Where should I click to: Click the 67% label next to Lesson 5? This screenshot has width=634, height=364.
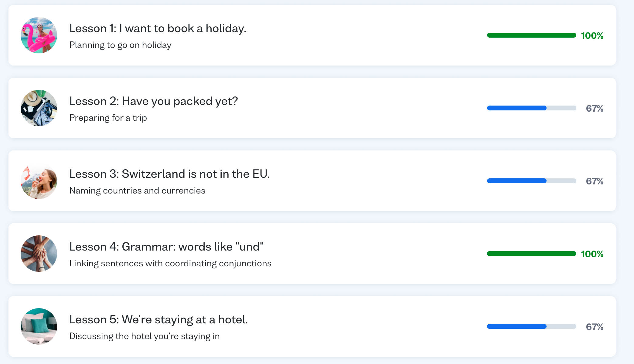[594, 327]
